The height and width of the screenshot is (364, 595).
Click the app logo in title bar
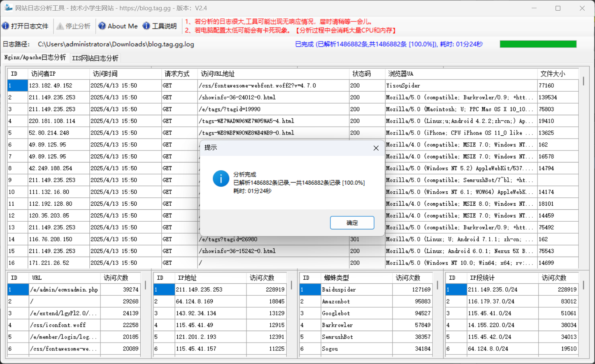[8, 8]
